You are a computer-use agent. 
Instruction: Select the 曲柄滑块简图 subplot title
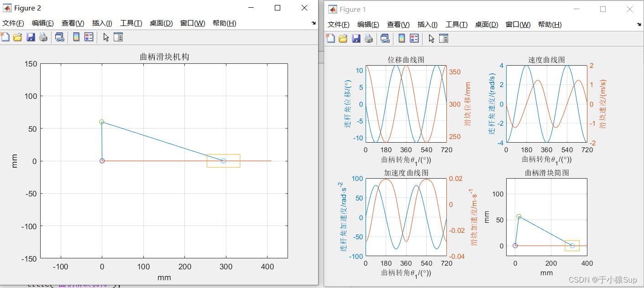[547, 173]
